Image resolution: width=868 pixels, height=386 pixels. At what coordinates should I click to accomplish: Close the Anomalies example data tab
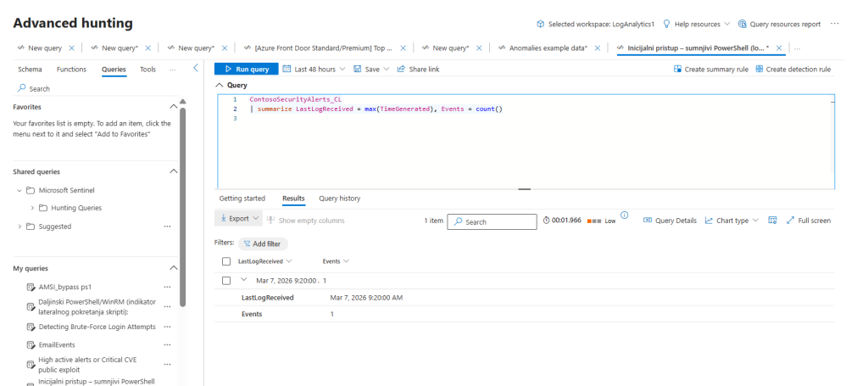(597, 48)
